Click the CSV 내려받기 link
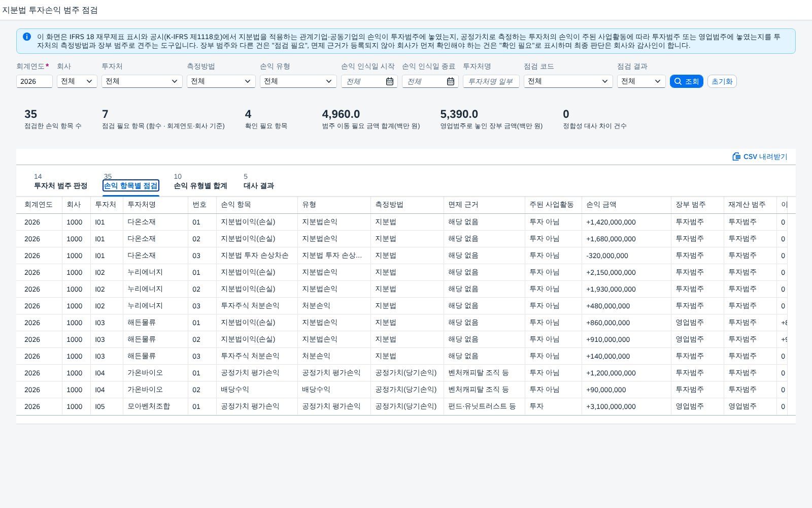Viewport: 812px width, 508px height. pyautogui.click(x=760, y=156)
